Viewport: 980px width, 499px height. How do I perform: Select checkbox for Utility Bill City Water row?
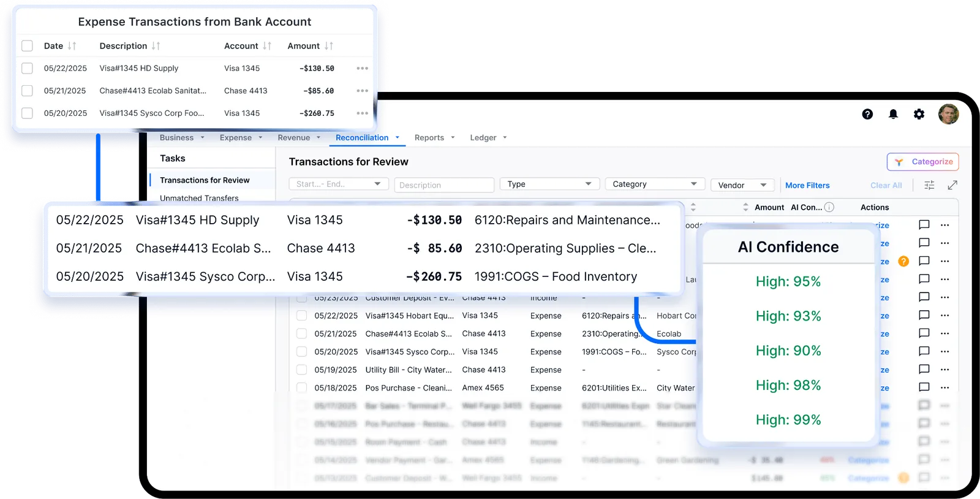[x=301, y=370]
